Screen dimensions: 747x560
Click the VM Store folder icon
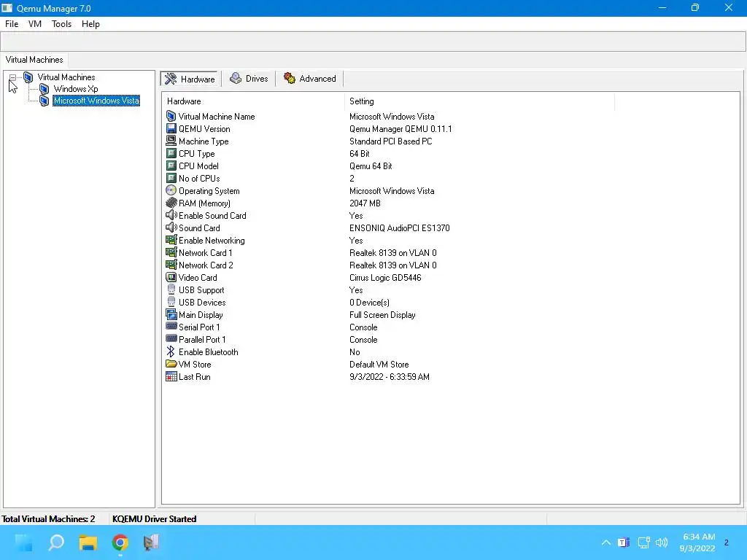[171, 364]
